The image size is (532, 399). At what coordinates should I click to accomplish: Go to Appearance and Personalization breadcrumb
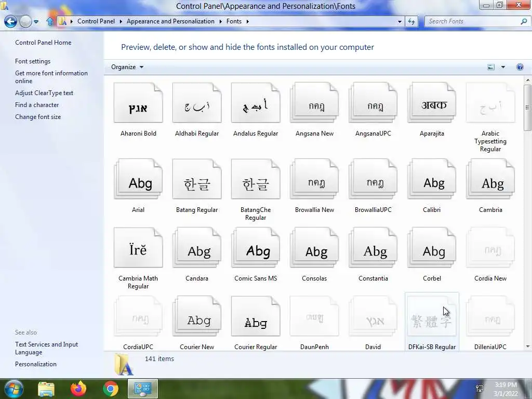[170, 21]
